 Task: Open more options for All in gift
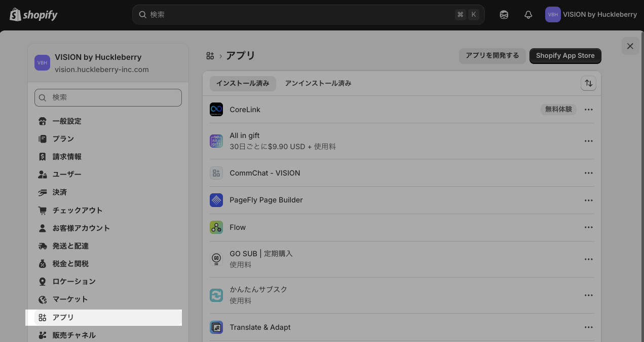tap(588, 141)
